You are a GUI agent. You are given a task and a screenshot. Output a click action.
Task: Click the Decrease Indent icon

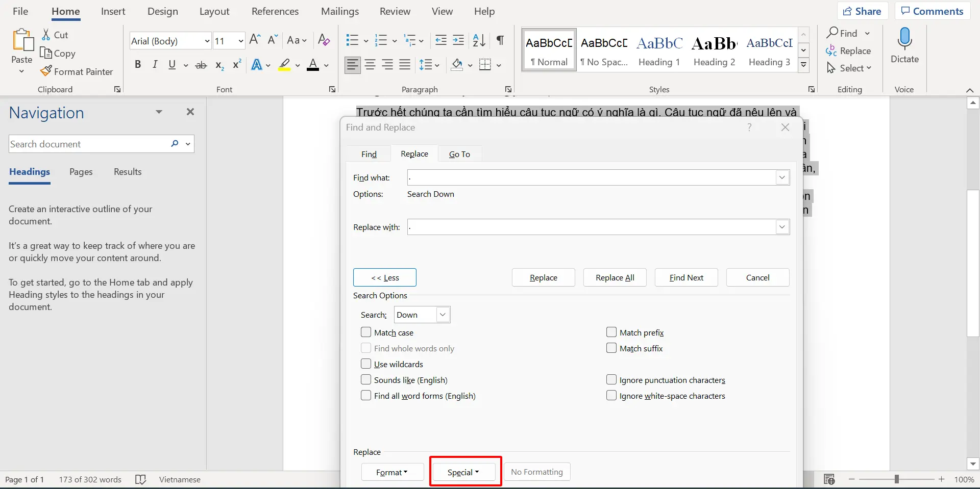(x=441, y=40)
